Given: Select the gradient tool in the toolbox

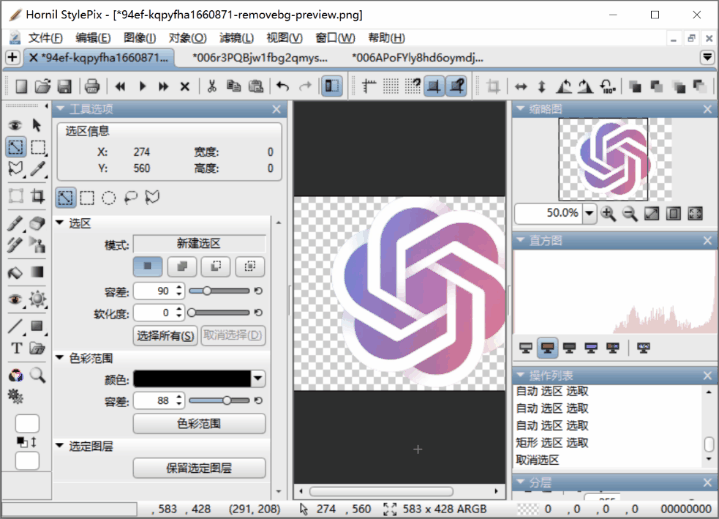Looking at the screenshot, I should [x=37, y=272].
